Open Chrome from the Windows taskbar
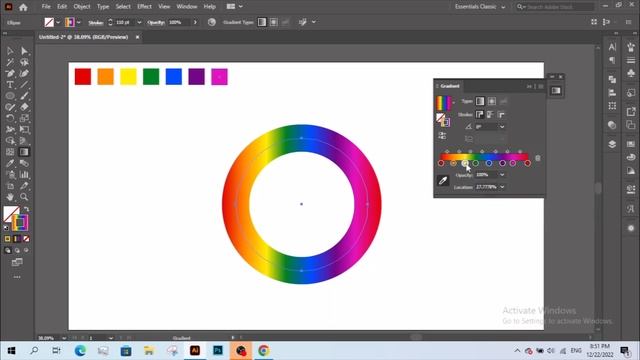Image resolution: width=640 pixels, height=360 pixels. click(x=264, y=351)
